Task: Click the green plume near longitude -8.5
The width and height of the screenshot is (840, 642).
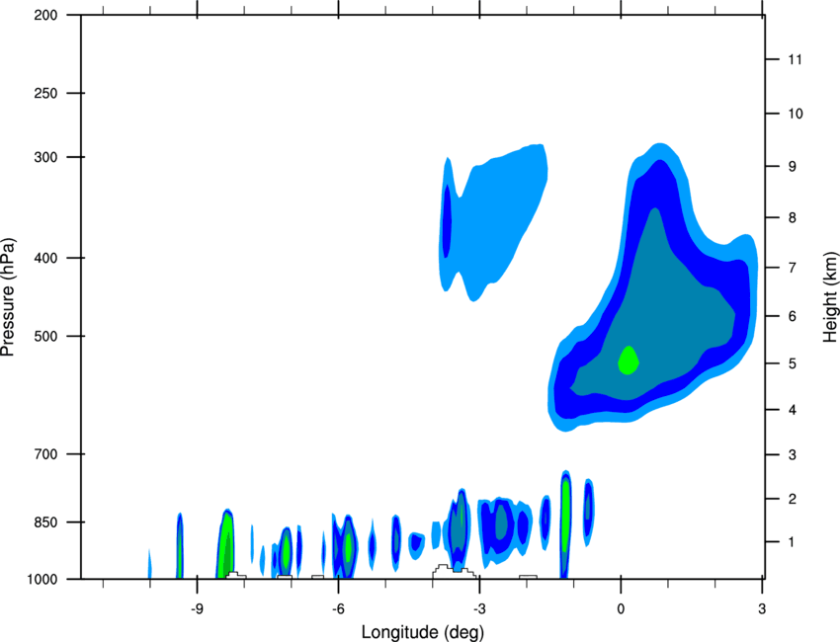Action: tap(226, 545)
